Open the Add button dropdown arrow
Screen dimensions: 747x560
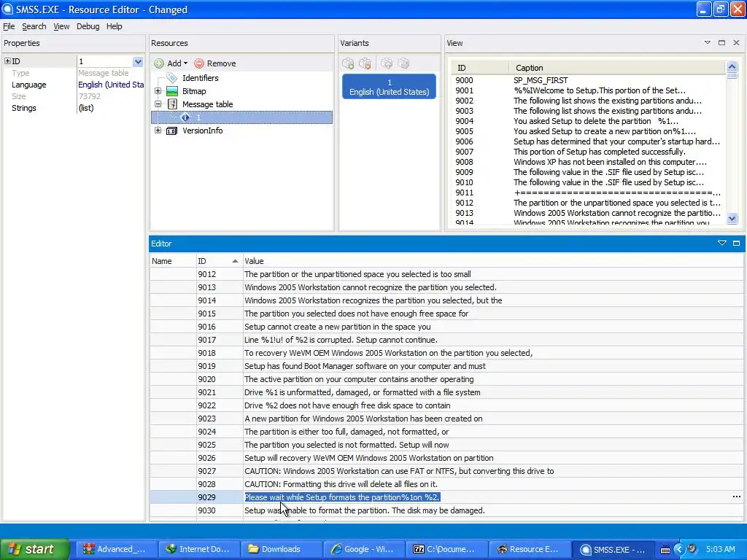point(185,63)
